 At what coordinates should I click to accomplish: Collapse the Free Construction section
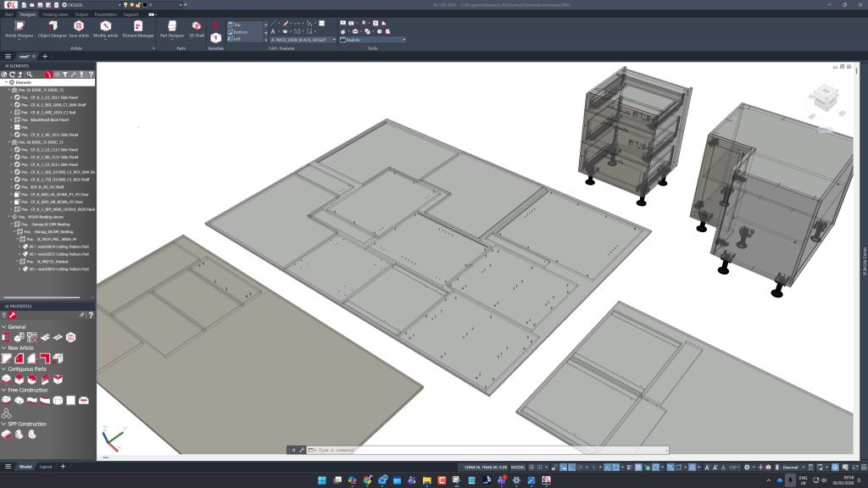[x=3, y=390]
